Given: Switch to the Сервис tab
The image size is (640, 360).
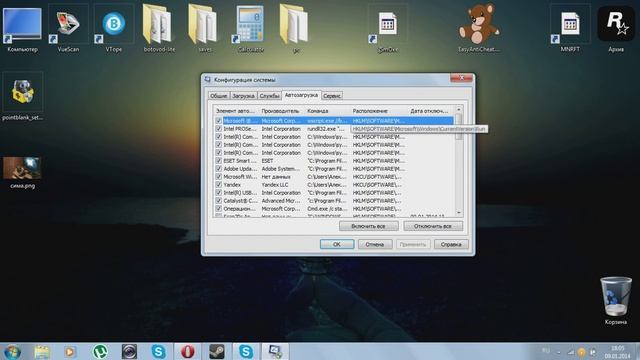Looking at the screenshot, I should [x=332, y=96].
